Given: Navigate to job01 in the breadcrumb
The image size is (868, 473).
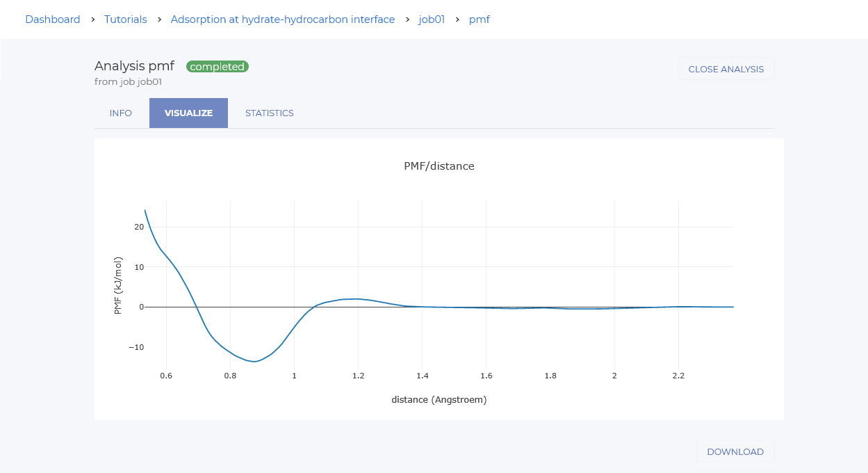Looking at the screenshot, I should pos(432,19).
